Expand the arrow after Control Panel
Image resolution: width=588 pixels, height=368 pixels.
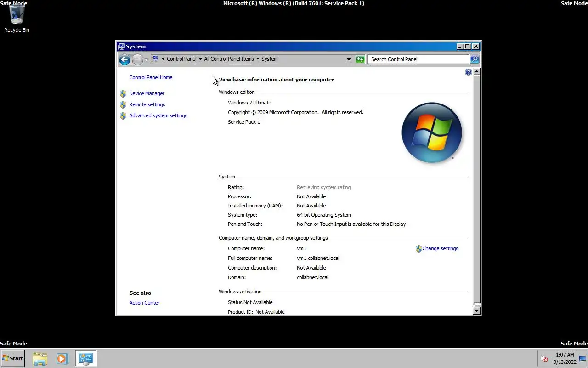click(x=200, y=59)
